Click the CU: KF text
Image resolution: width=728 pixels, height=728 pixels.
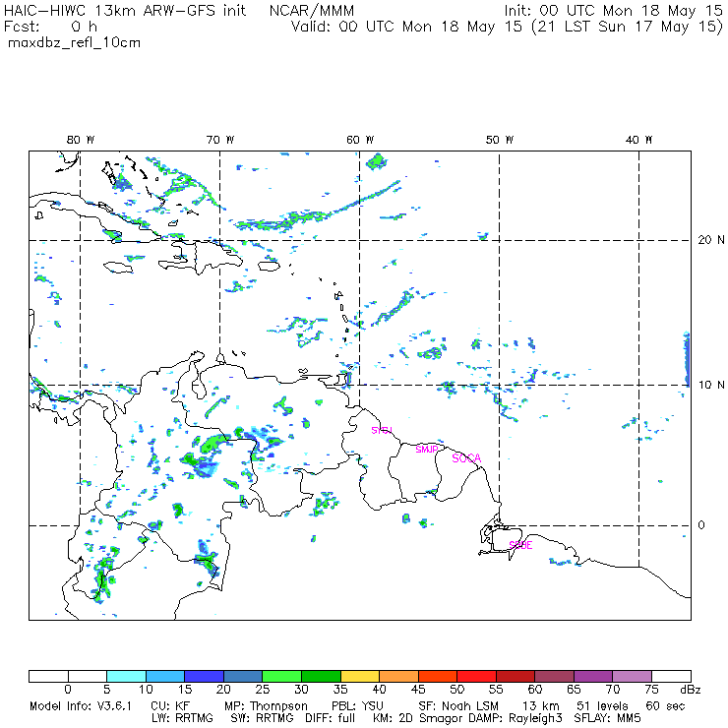click(170, 706)
